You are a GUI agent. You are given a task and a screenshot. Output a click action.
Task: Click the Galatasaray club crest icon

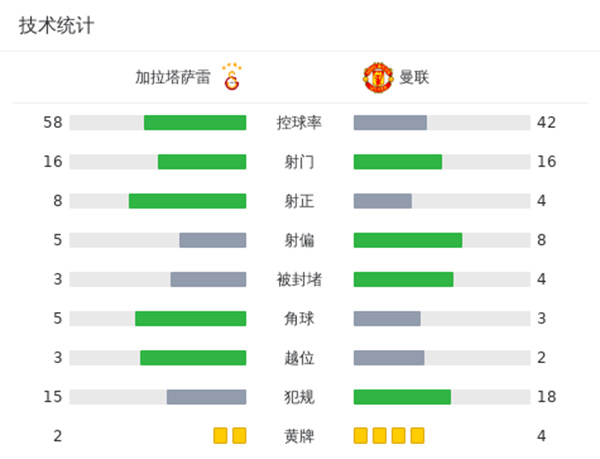click(x=232, y=76)
